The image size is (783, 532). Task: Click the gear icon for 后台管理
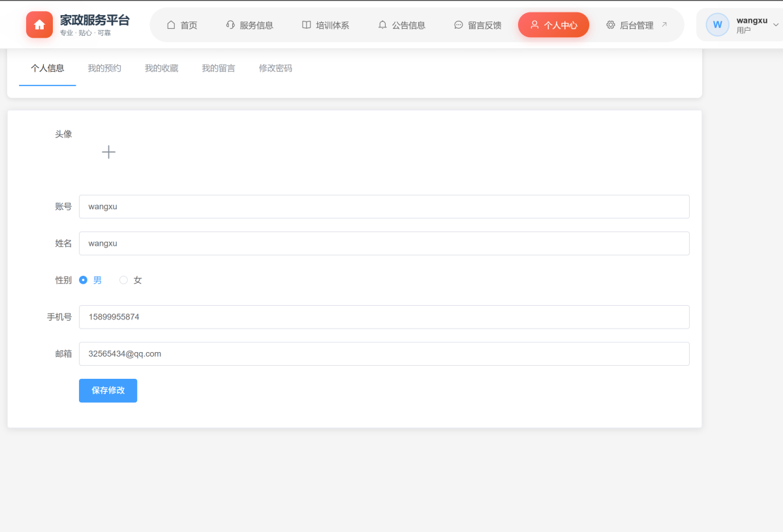pos(611,25)
